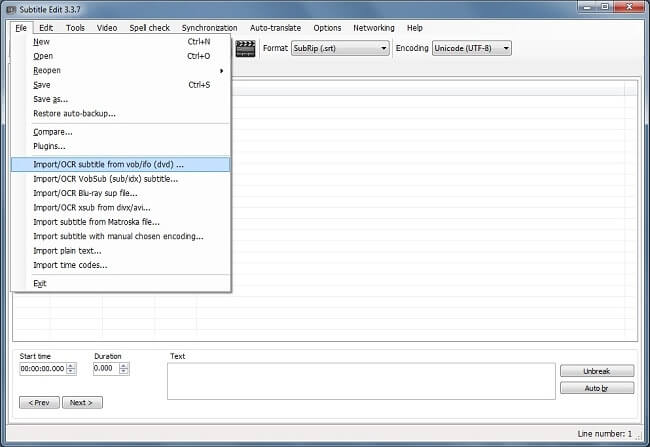The height and width of the screenshot is (447, 650).
Task: Go to next subtitle with Next button
Action: pos(82,403)
